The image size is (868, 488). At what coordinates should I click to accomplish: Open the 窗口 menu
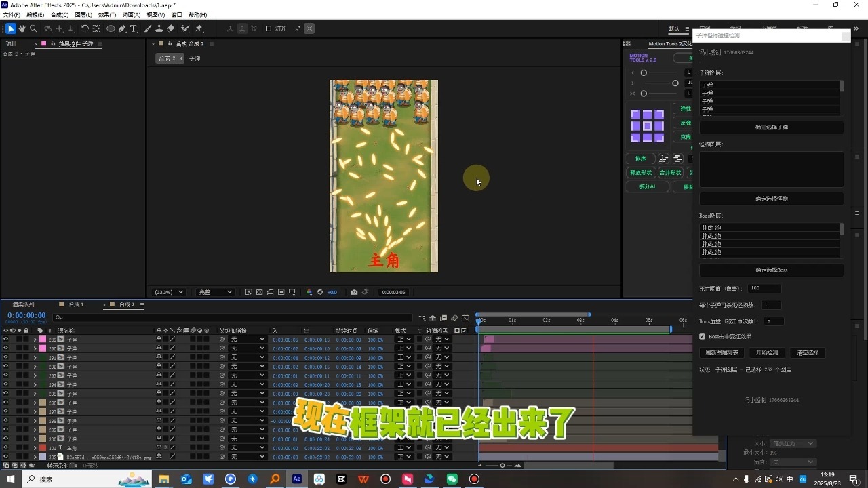(176, 14)
